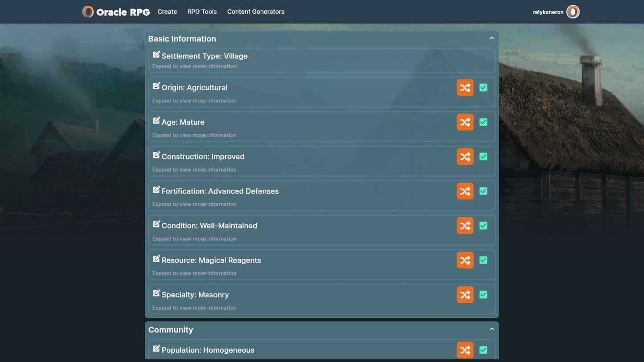This screenshot has width=644, height=362.
Task: Collapse the Community section chevron
Action: [x=492, y=329]
